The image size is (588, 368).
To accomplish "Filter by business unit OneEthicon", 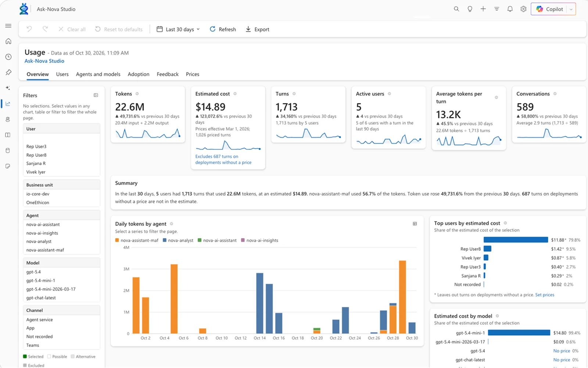I will point(61,202).
